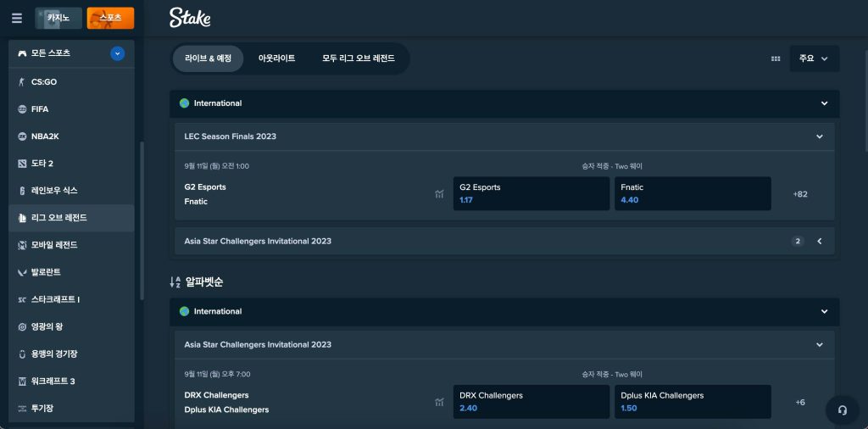Click the sidebar vertical scrollbar

pyautogui.click(x=142, y=220)
